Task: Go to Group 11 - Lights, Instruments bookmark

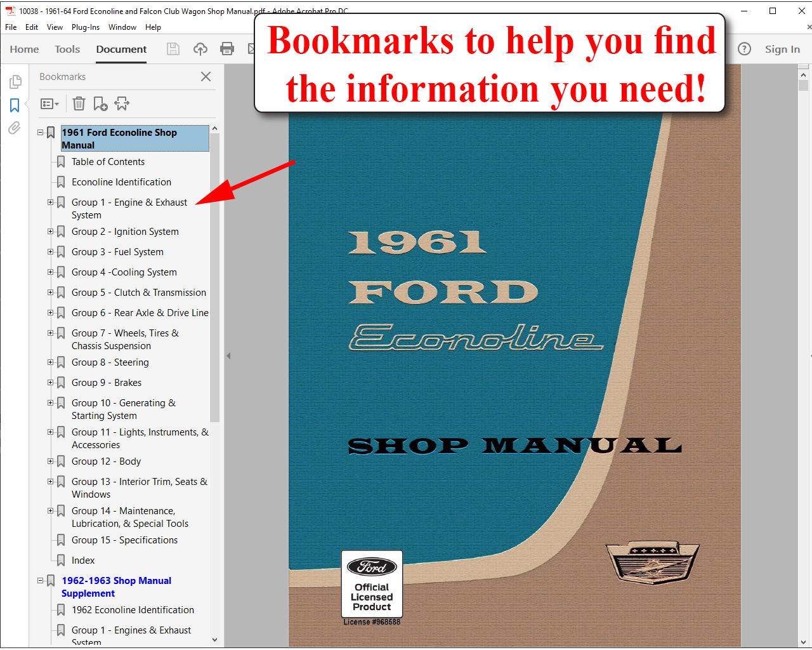Action: point(140,439)
